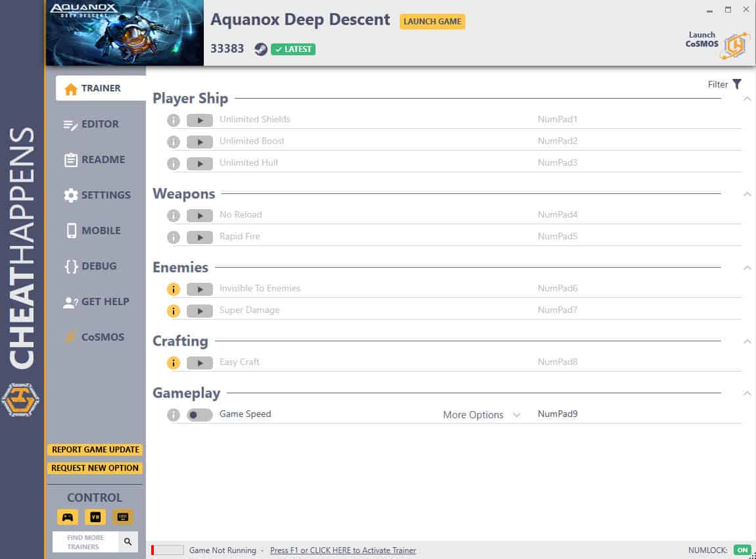Click the LAUNCH GAME button

pos(433,22)
